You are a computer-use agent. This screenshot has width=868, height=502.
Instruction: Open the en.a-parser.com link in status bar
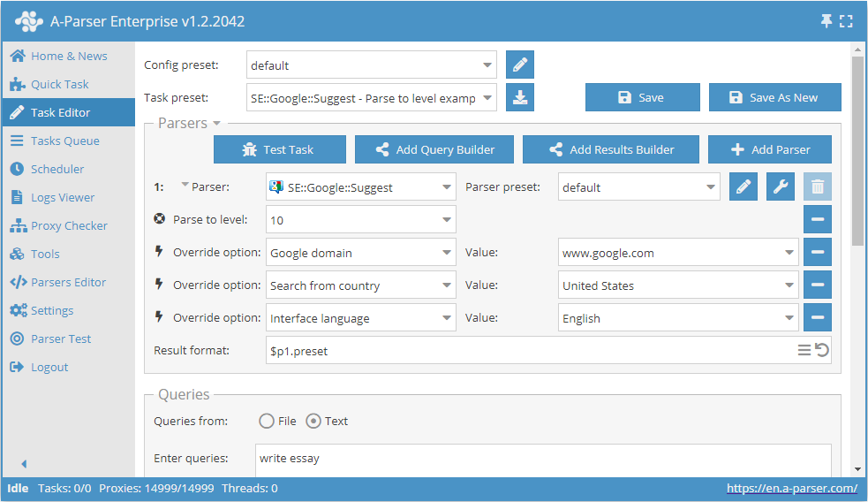click(x=791, y=488)
